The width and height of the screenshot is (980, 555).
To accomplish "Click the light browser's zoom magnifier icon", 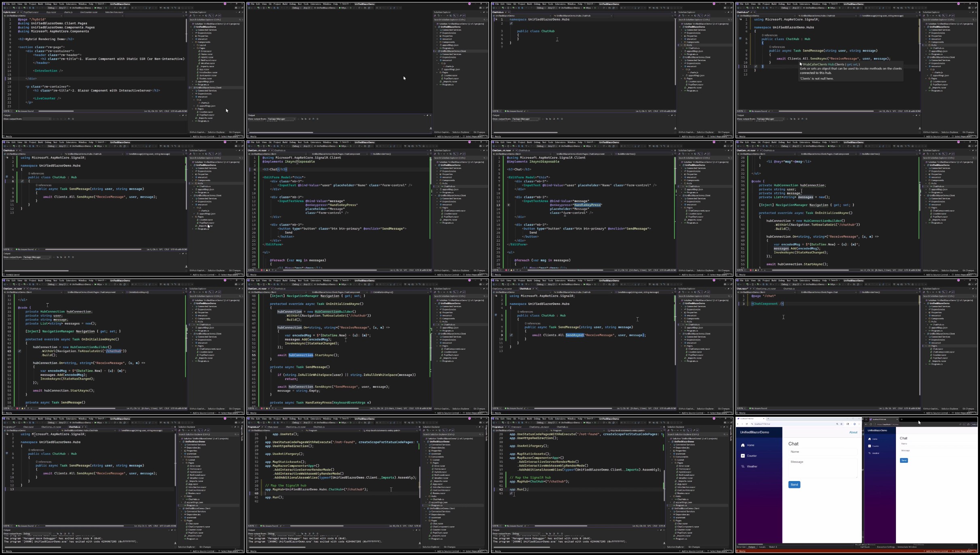I will [837, 424].
